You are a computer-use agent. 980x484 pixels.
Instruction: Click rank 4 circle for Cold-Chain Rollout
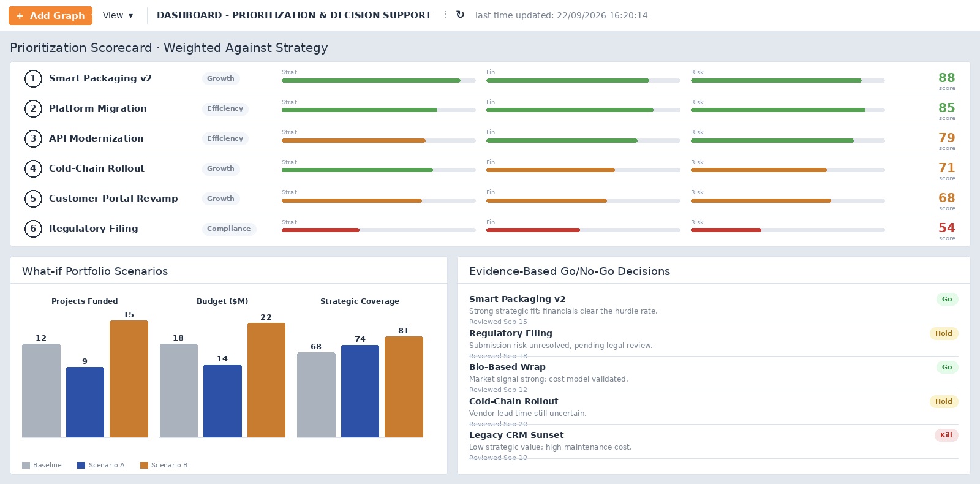[x=33, y=168]
